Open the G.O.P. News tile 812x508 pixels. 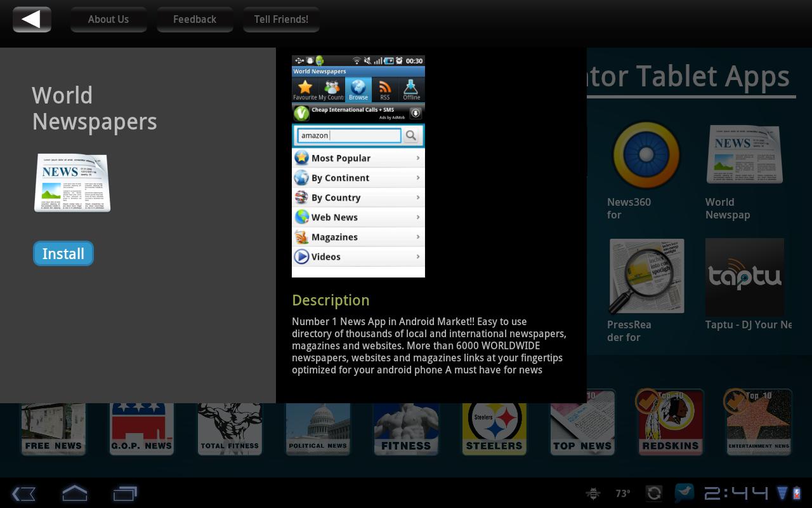point(141,428)
